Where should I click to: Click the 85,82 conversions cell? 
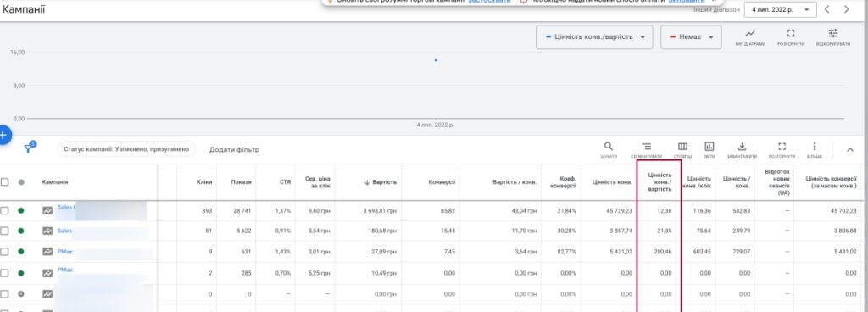(447, 211)
